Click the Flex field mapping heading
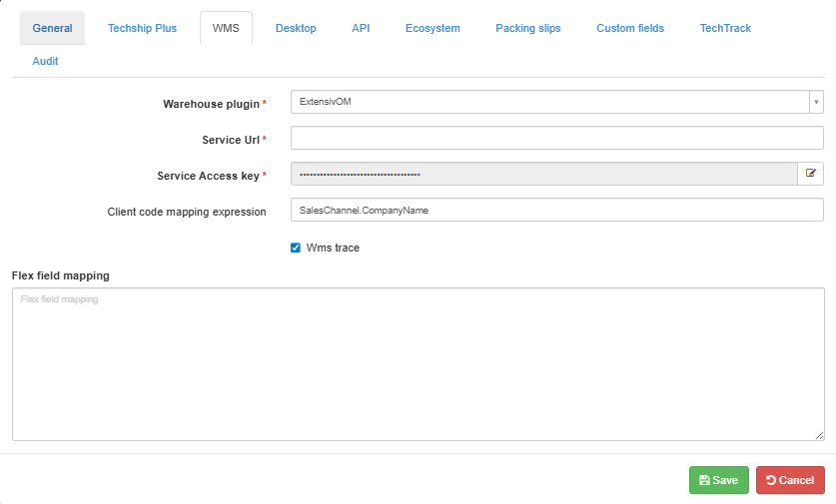The width and height of the screenshot is (836, 504). [60, 275]
